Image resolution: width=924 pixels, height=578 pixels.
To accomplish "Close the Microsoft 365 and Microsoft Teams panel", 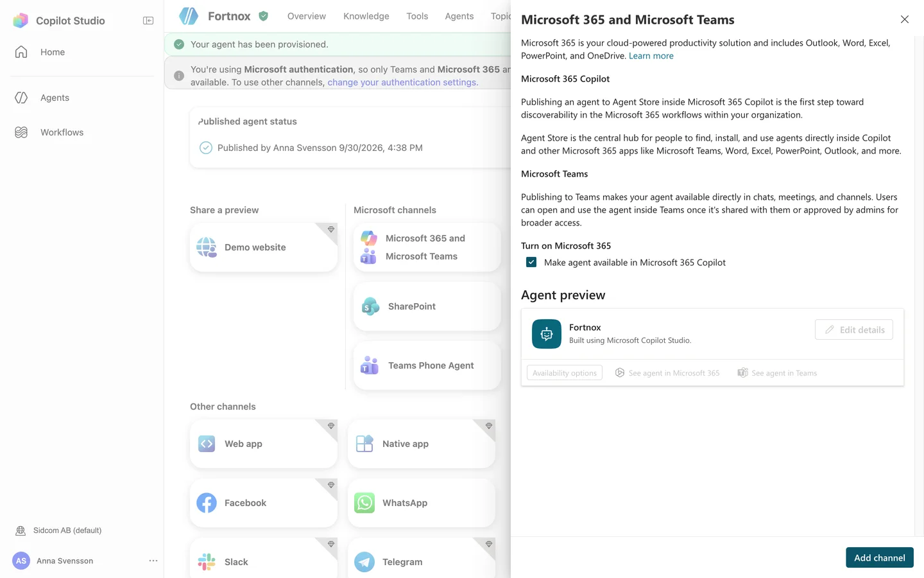I will click(905, 19).
